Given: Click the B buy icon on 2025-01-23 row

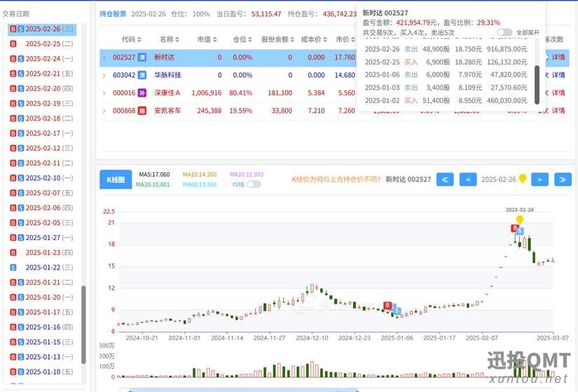Looking at the screenshot, I should point(13,253).
